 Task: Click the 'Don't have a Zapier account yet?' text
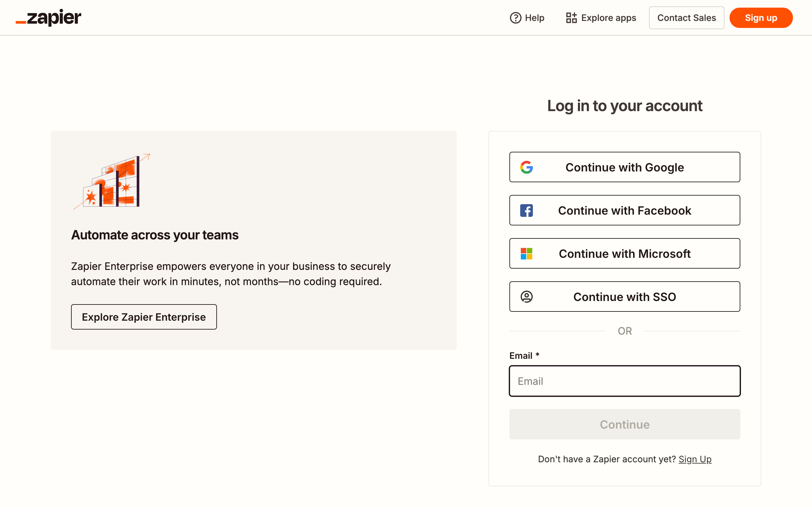pos(607,459)
